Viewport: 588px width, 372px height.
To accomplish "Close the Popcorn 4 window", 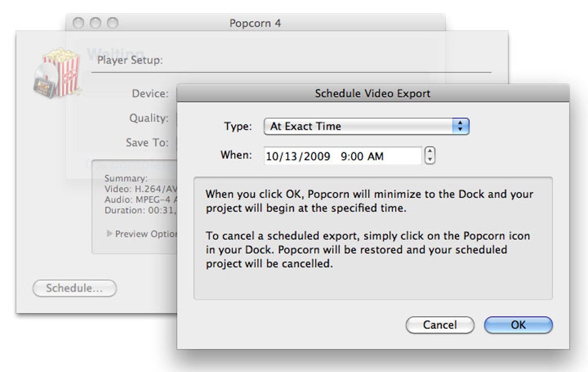I will 79,24.
